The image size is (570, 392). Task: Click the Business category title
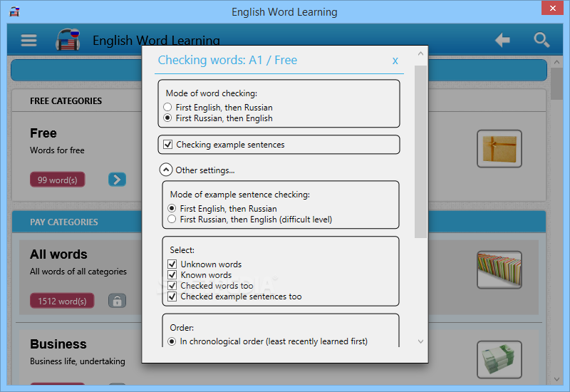(58, 344)
